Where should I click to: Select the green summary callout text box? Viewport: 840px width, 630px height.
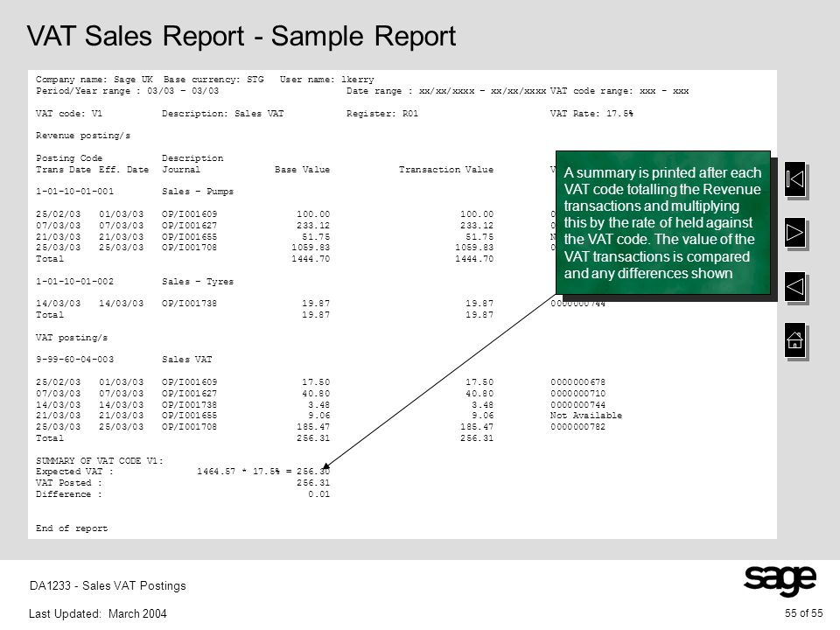pos(662,222)
